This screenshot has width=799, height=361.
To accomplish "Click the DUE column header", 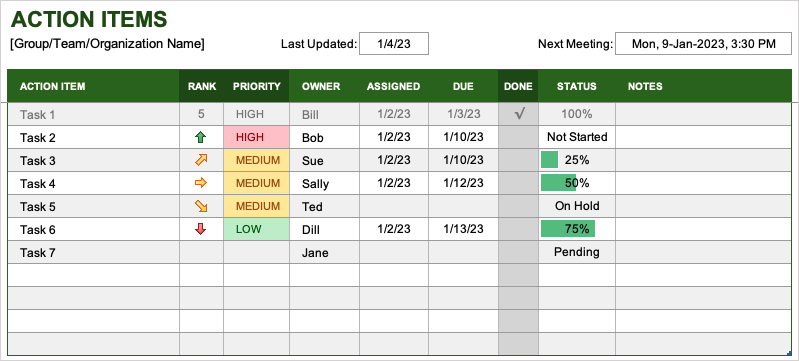I will coord(463,86).
